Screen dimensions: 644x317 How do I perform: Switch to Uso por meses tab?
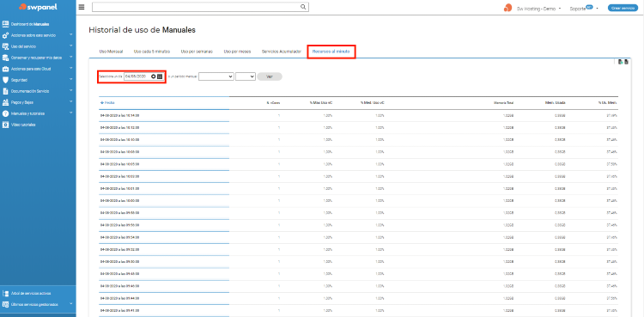[237, 52]
